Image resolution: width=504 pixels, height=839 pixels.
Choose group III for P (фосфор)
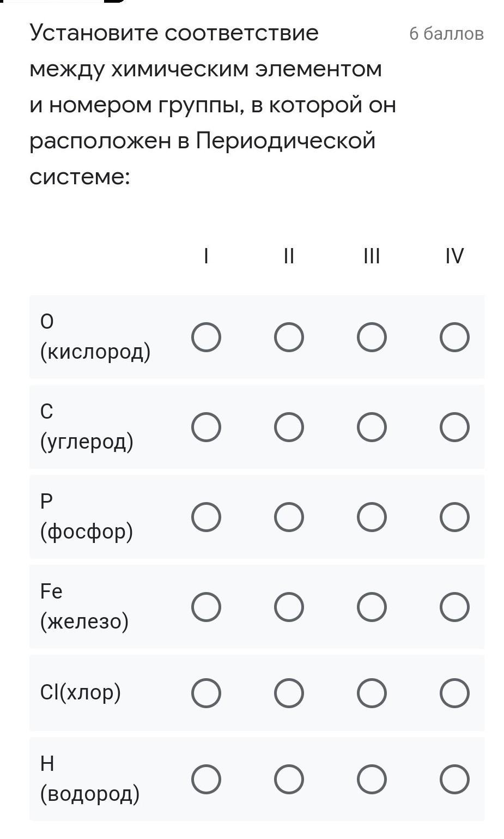pyautogui.click(x=372, y=517)
